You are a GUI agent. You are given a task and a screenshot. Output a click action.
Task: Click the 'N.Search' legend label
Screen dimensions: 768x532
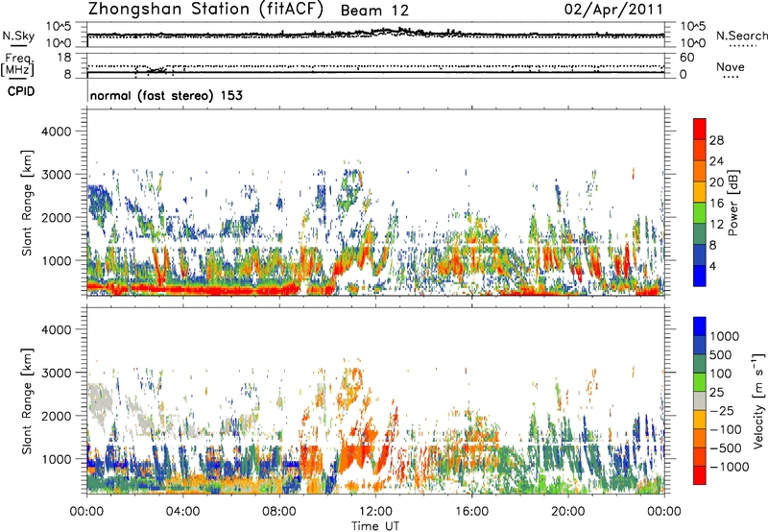pyautogui.click(x=741, y=36)
